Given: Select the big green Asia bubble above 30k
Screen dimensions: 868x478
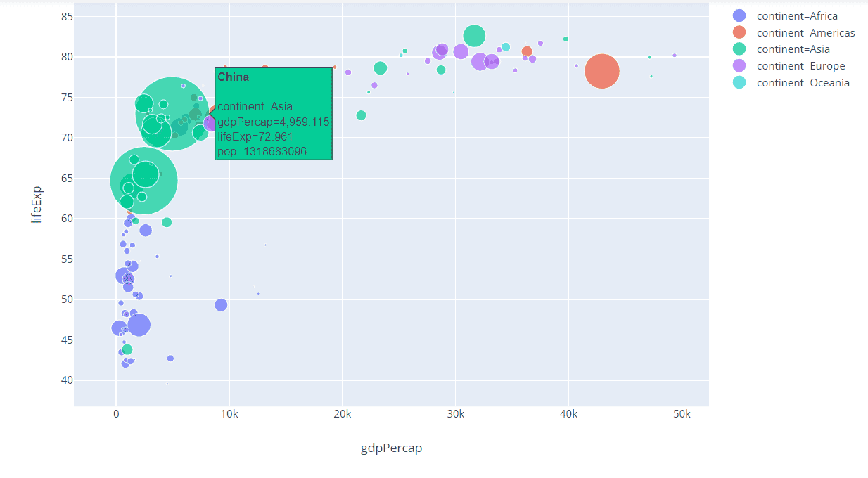Looking at the screenshot, I should coord(475,35).
